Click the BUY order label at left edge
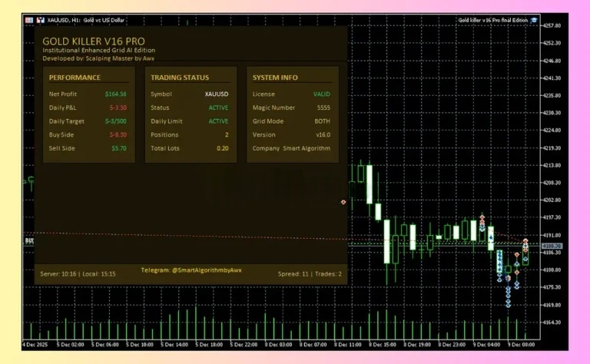The image size is (590, 364). [29, 240]
